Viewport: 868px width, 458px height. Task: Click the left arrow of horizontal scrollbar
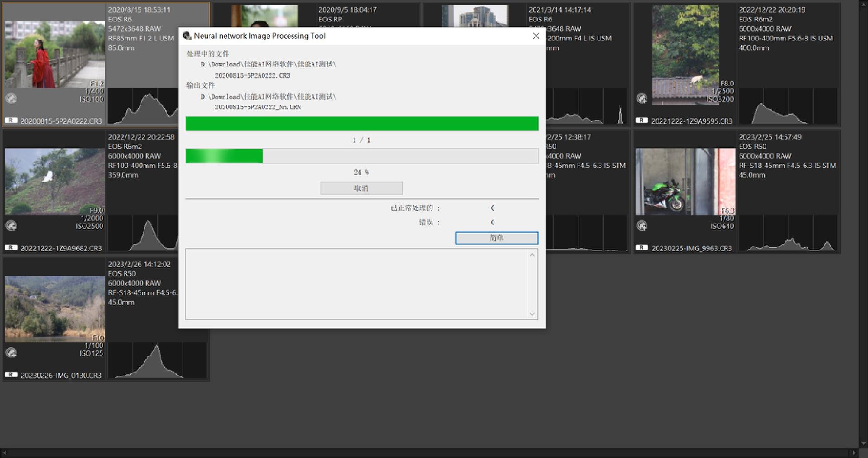click(x=4, y=453)
